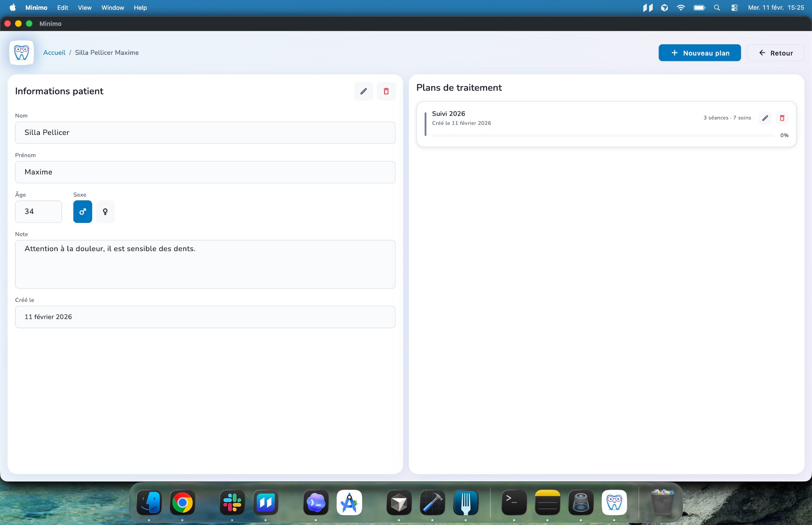
Task: Click the Retour button
Action: pos(775,53)
